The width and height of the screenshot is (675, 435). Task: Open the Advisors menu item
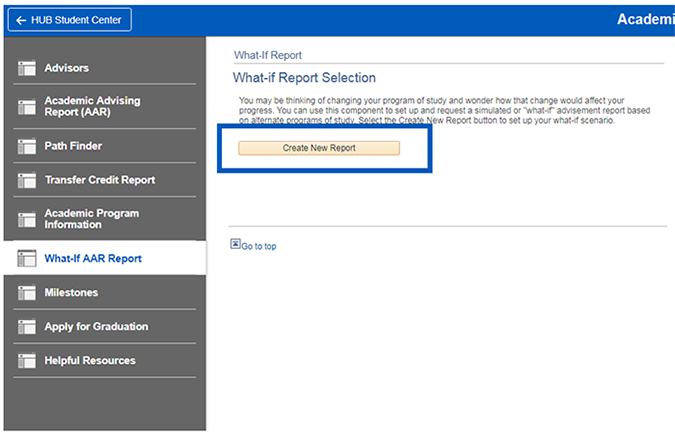[66, 68]
